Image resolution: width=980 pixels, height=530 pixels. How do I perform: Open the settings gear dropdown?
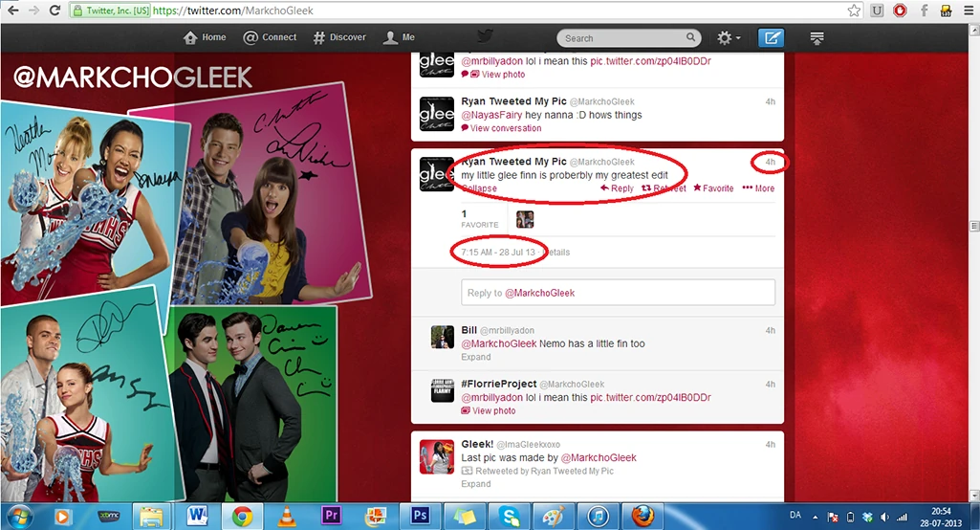click(x=729, y=38)
